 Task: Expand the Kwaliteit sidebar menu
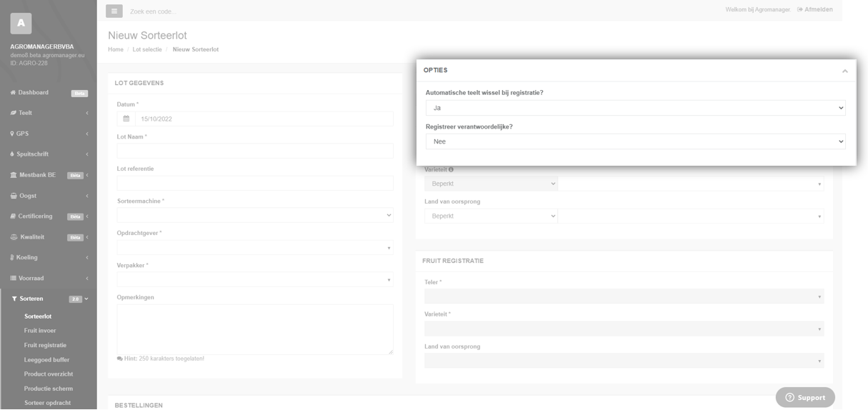(48, 237)
